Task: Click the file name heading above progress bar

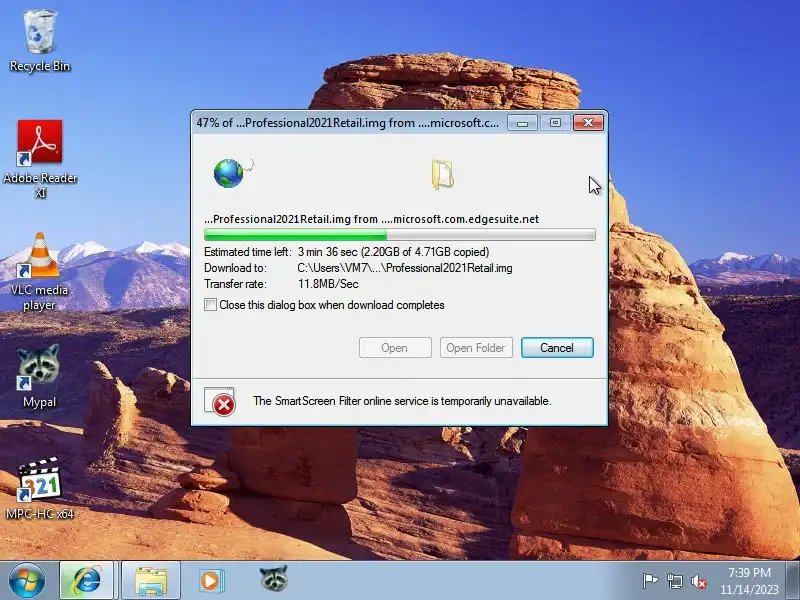Action: pyautogui.click(x=371, y=219)
